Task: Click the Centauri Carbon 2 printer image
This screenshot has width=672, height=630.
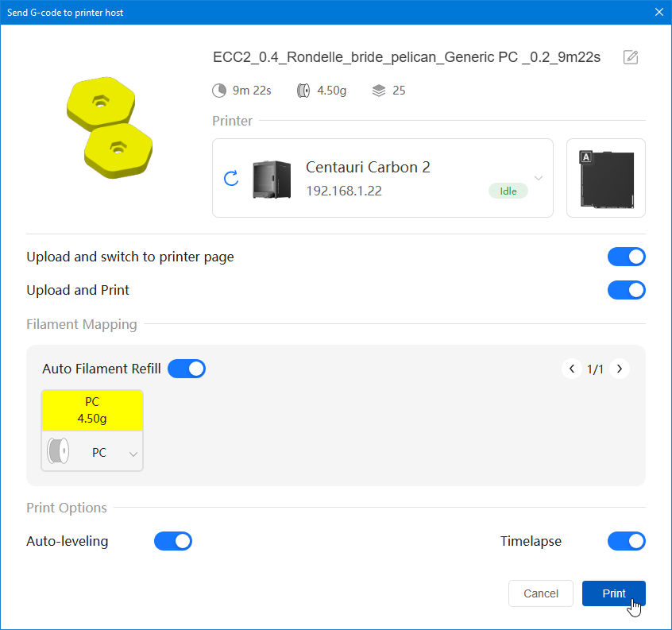Action: tap(271, 179)
